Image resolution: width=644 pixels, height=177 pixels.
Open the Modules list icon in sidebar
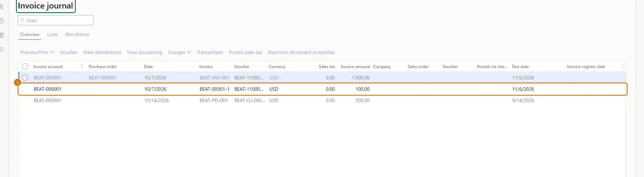2,49
